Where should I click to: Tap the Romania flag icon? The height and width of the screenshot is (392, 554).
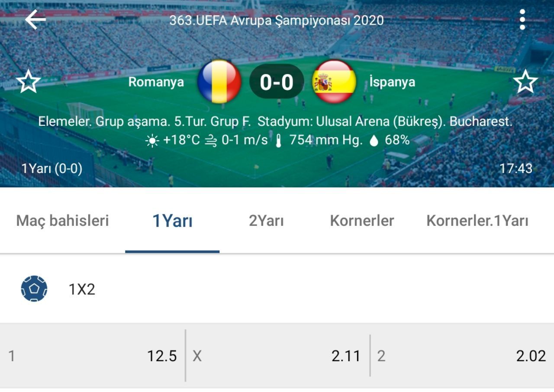point(219,81)
